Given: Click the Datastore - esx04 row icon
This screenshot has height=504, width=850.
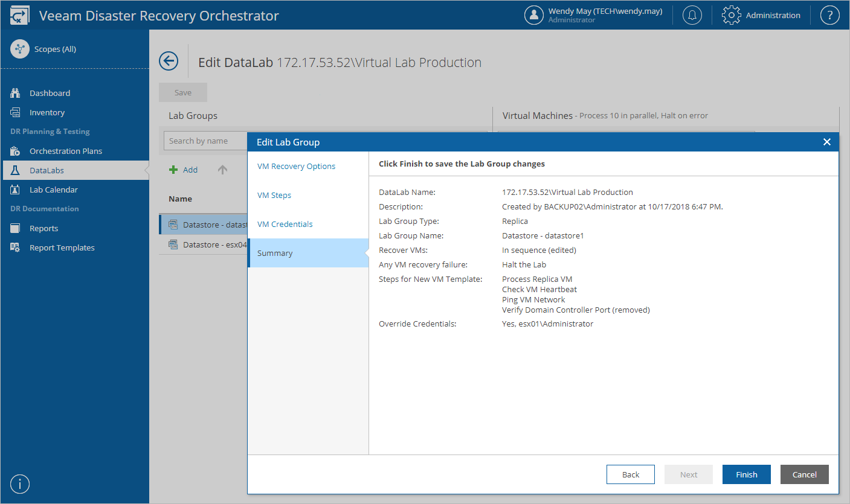Looking at the screenshot, I should [173, 244].
